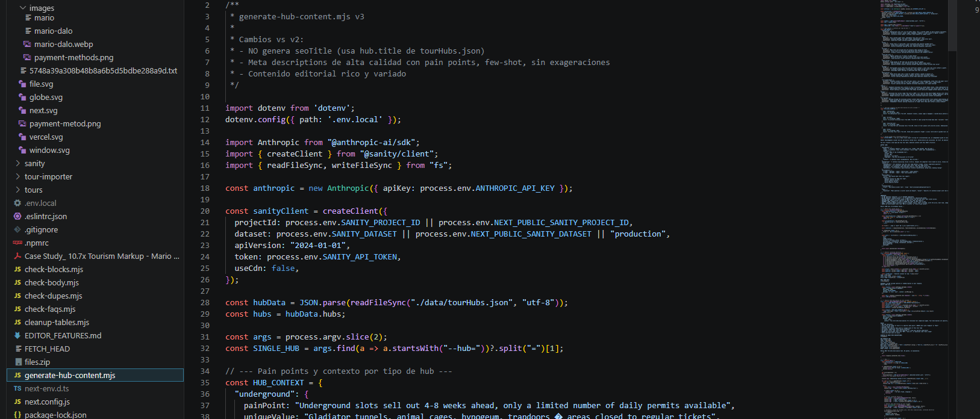Select files.zip in the file tree

point(37,362)
